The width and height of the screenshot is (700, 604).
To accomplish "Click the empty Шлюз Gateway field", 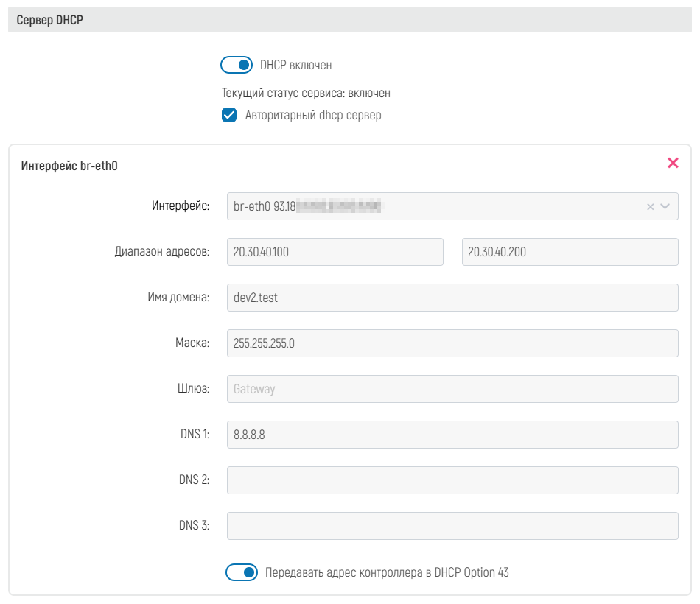I will (x=452, y=389).
